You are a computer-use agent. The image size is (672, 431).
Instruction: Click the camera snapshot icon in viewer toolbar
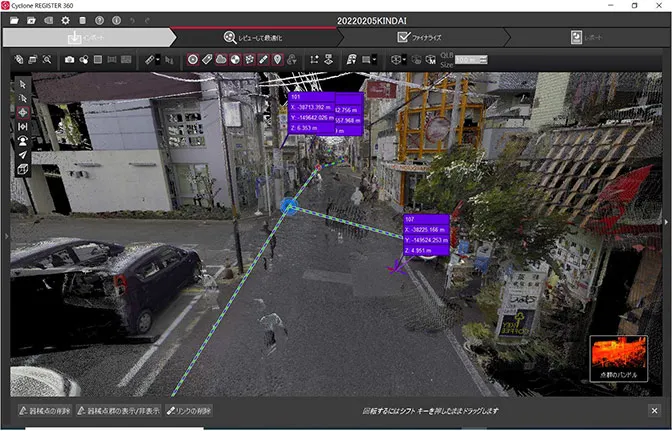pyautogui.click(x=69, y=60)
